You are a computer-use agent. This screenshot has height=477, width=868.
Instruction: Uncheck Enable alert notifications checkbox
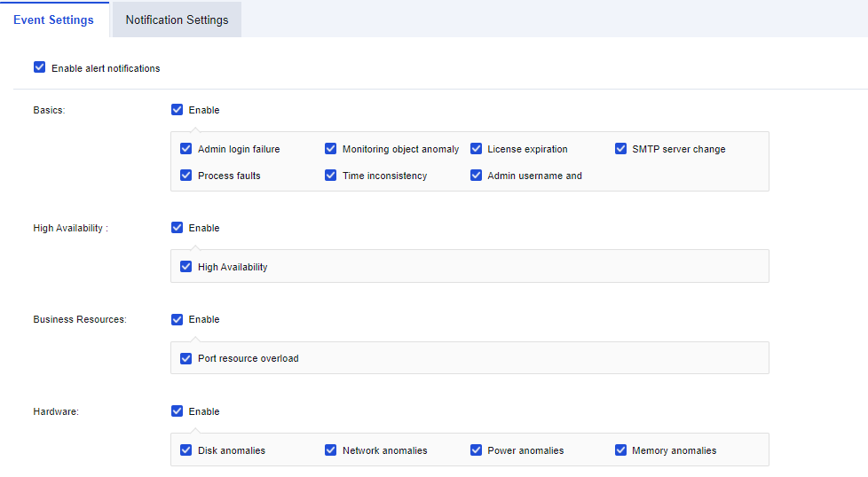tap(39, 67)
